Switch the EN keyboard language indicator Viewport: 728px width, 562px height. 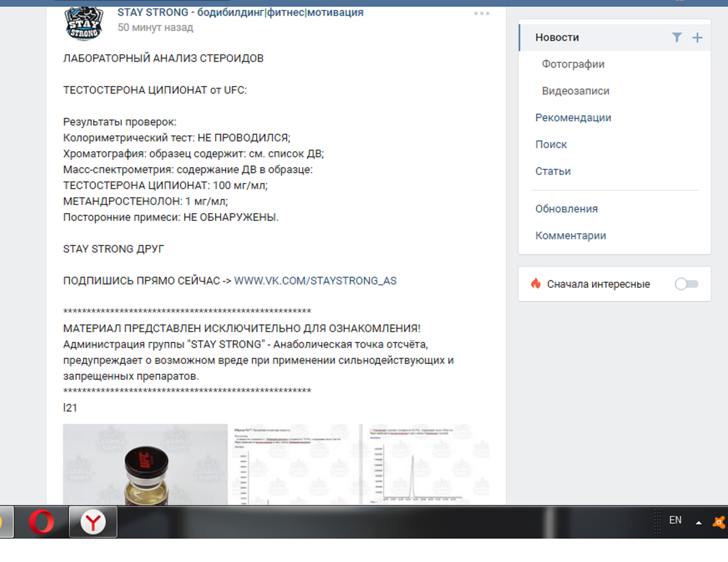pyautogui.click(x=675, y=520)
